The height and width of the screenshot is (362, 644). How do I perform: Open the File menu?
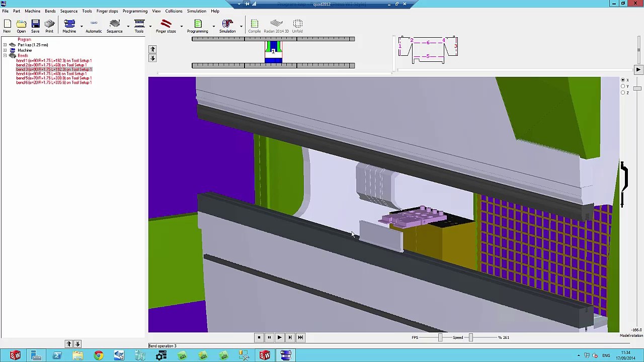(5, 11)
